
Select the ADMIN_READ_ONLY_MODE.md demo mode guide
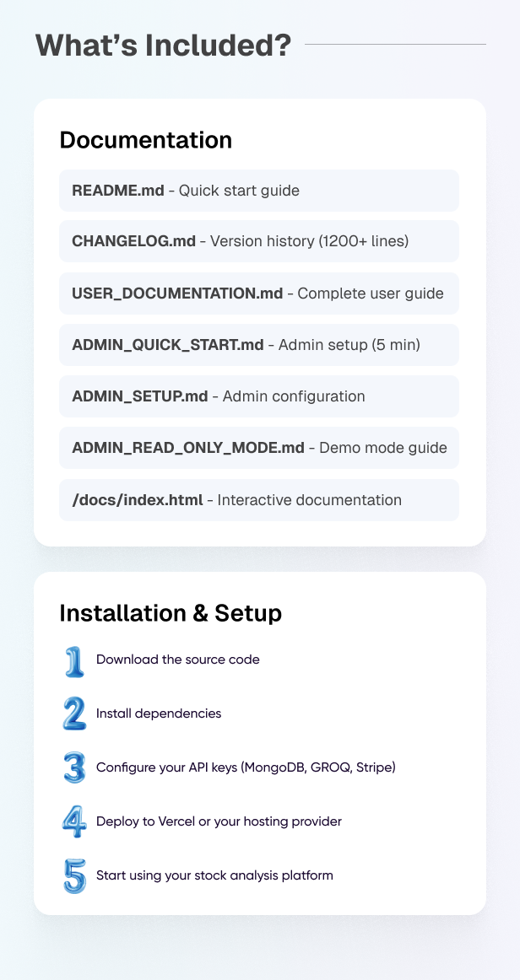point(258,448)
